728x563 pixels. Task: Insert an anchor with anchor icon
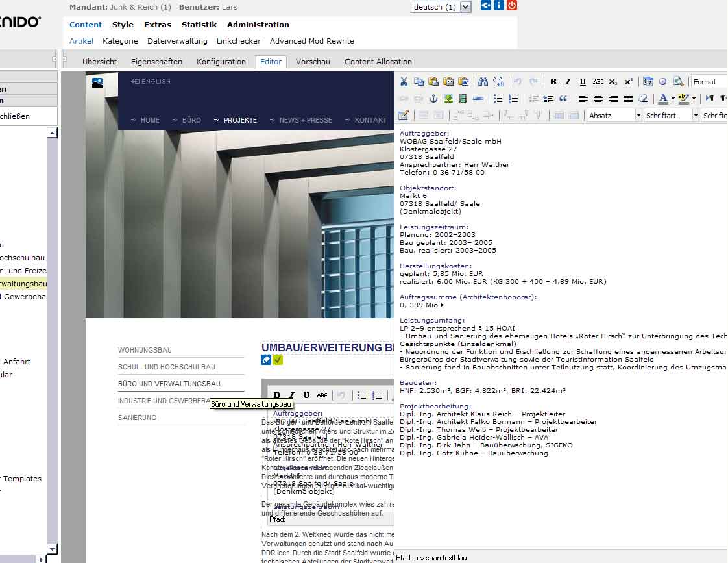click(x=434, y=99)
